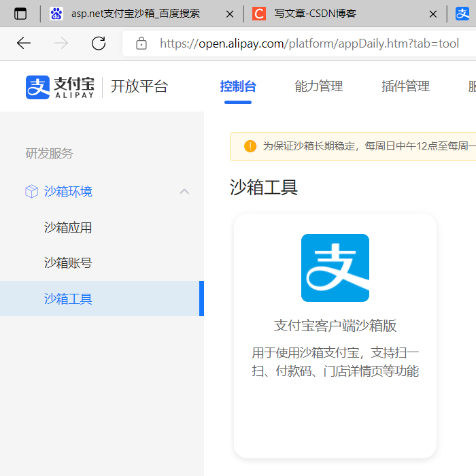Click the orange warning icon in notice banner

point(250,146)
